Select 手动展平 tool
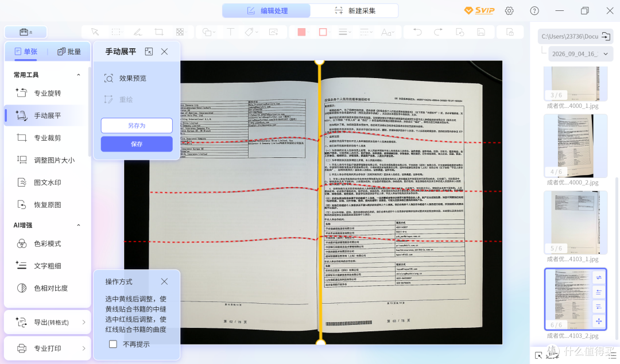Viewport: 620px width, 364px height. (46, 115)
